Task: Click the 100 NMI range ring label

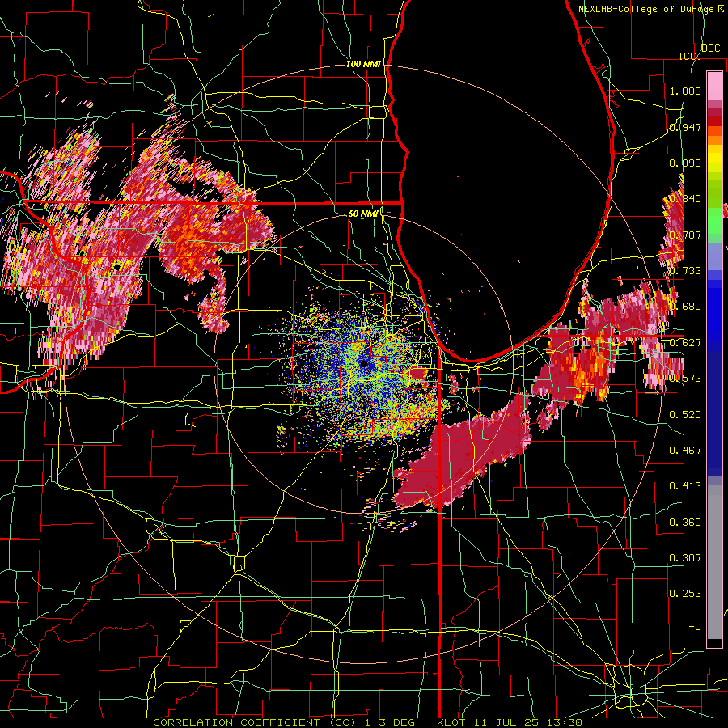Action: 363,64
